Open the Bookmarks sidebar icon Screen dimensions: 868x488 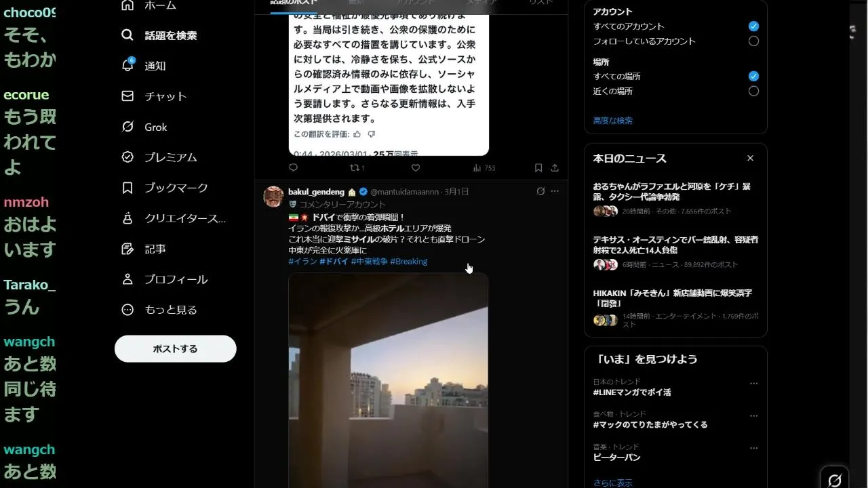click(x=127, y=188)
